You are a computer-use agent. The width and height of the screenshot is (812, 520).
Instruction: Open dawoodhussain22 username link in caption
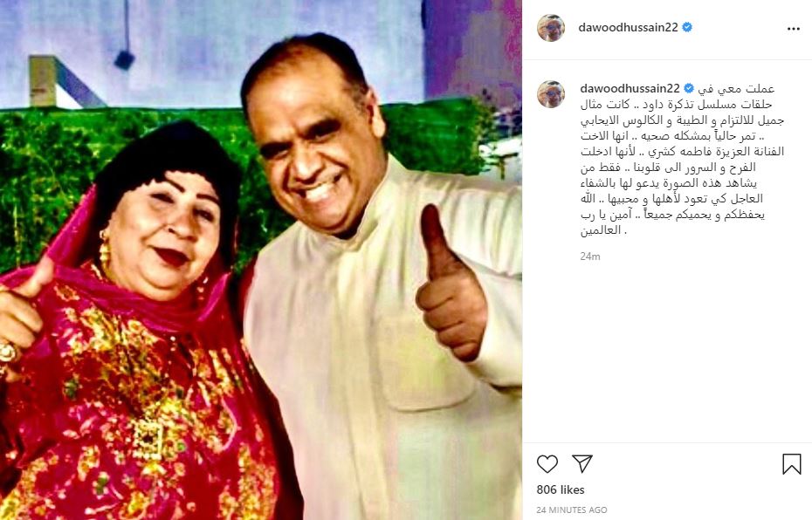click(630, 88)
